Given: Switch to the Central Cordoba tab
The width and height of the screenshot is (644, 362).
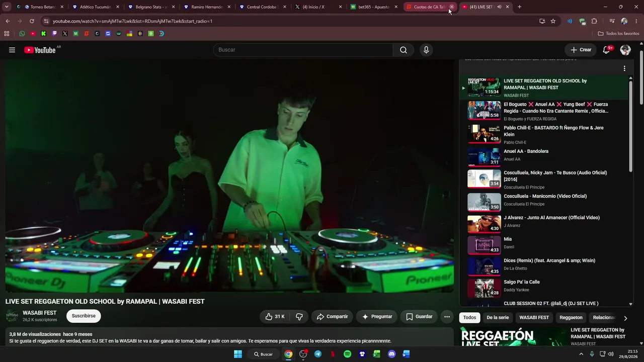Looking at the screenshot, I should click(x=263, y=7).
